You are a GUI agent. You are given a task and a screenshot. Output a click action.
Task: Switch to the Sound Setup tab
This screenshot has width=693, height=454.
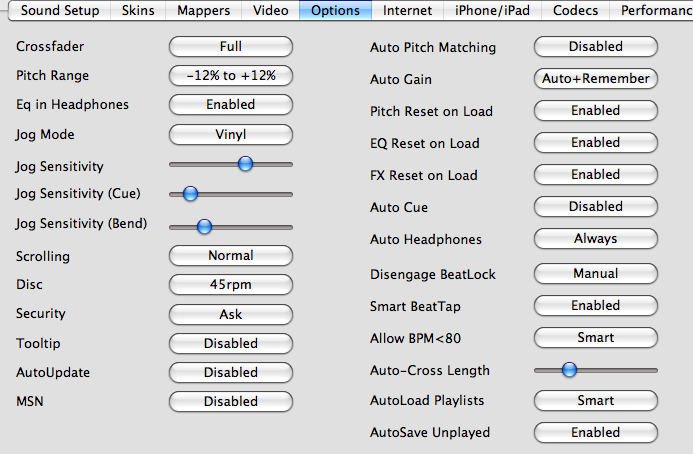point(58,11)
